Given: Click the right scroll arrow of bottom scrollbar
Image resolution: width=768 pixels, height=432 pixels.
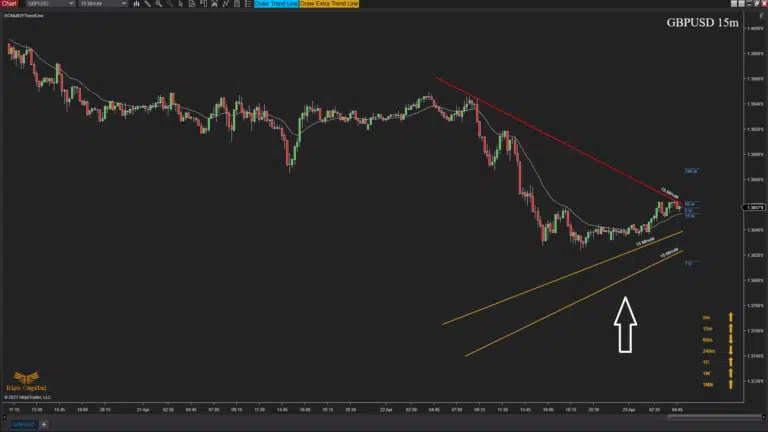Looking at the screenshot, I should coord(764,417).
